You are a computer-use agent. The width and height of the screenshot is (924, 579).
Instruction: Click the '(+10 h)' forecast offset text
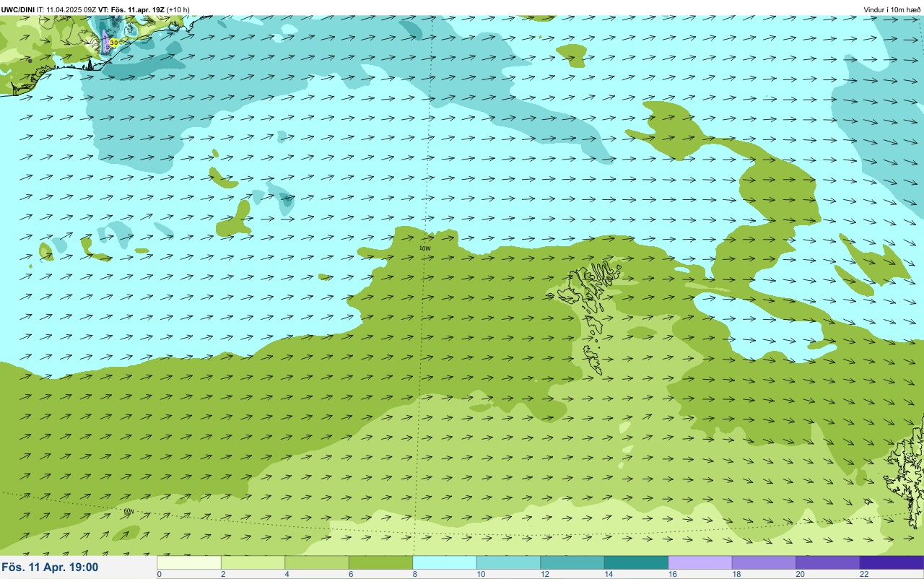[178, 9]
